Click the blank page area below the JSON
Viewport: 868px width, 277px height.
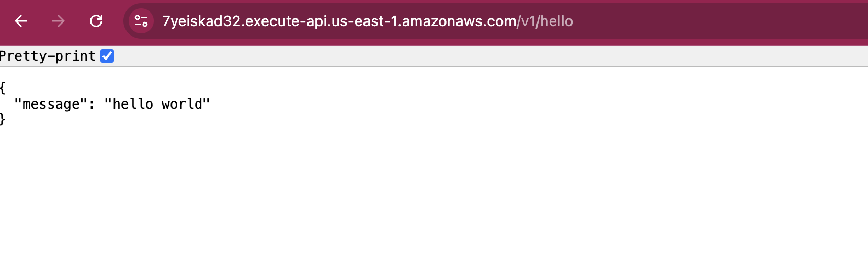[418, 209]
